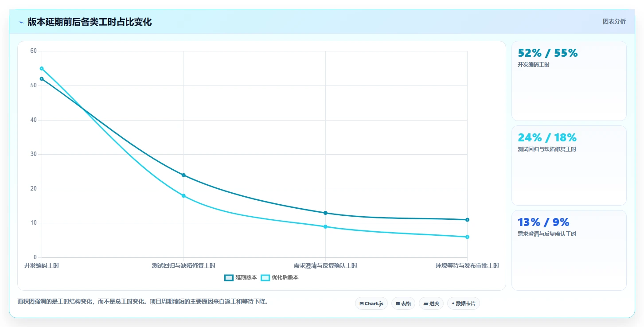644x327 pixels.
Task: Click the footnote text about 面积图强调
Action: (143, 302)
